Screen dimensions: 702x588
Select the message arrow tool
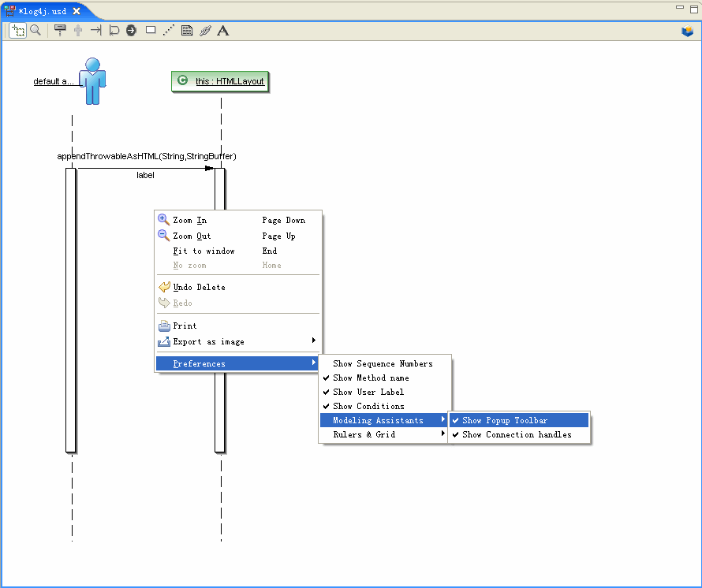95,31
